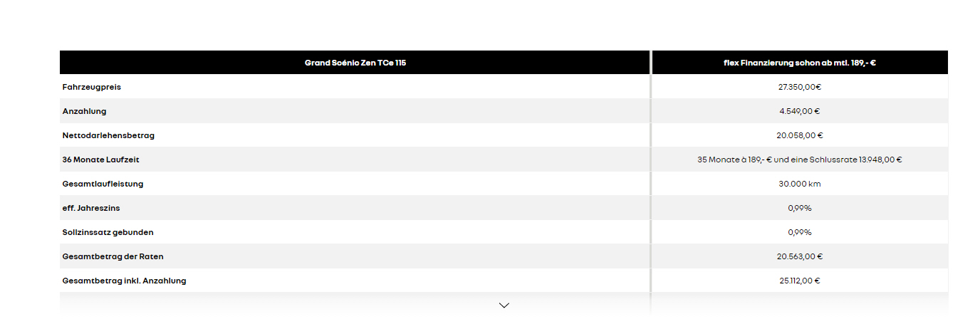Screen dimensions: 980x334
Task: Click the Grand Scénic Zen TCe 115 header
Action: click(355, 63)
